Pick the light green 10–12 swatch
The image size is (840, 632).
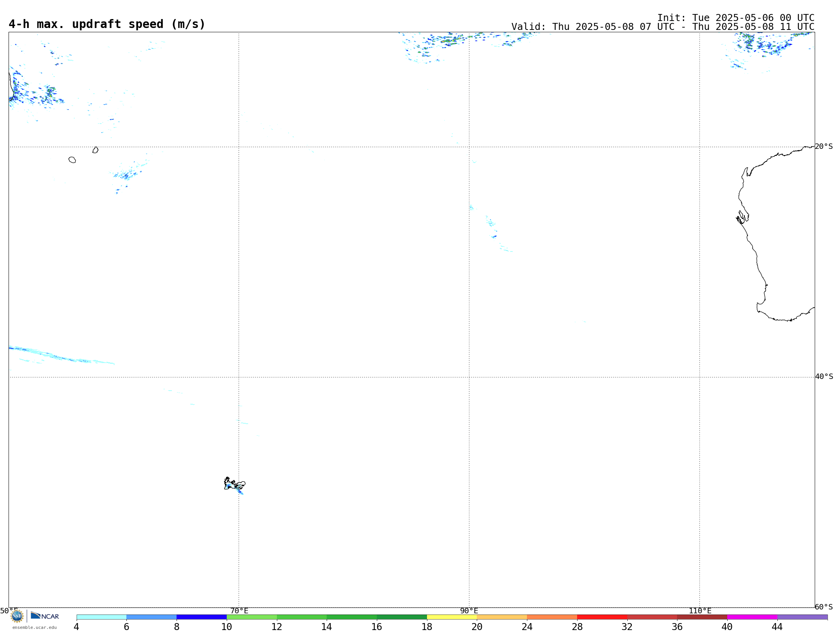[x=252, y=617]
